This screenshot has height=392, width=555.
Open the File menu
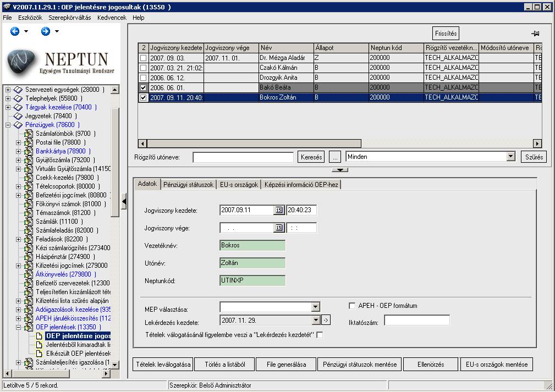(7, 18)
